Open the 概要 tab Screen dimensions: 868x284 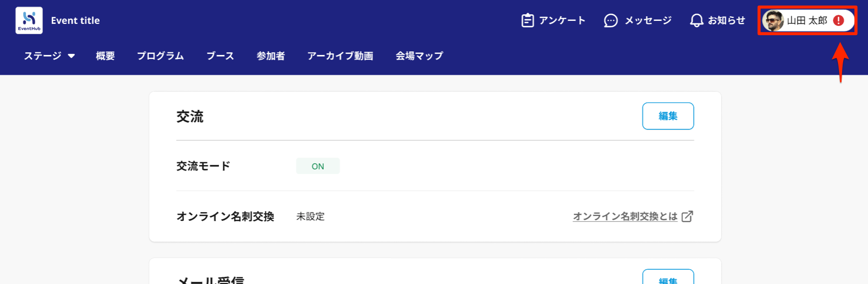[x=105, y=56]
